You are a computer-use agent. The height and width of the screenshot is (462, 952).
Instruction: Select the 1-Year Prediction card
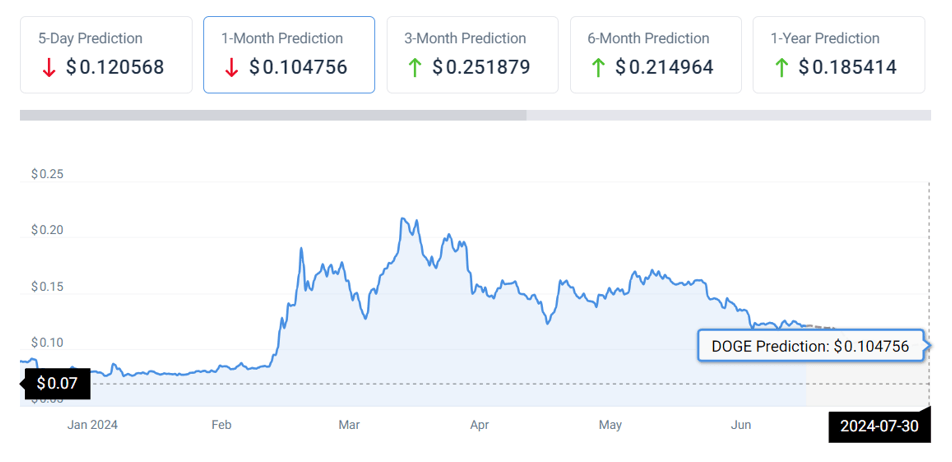(x=839, y=55)
